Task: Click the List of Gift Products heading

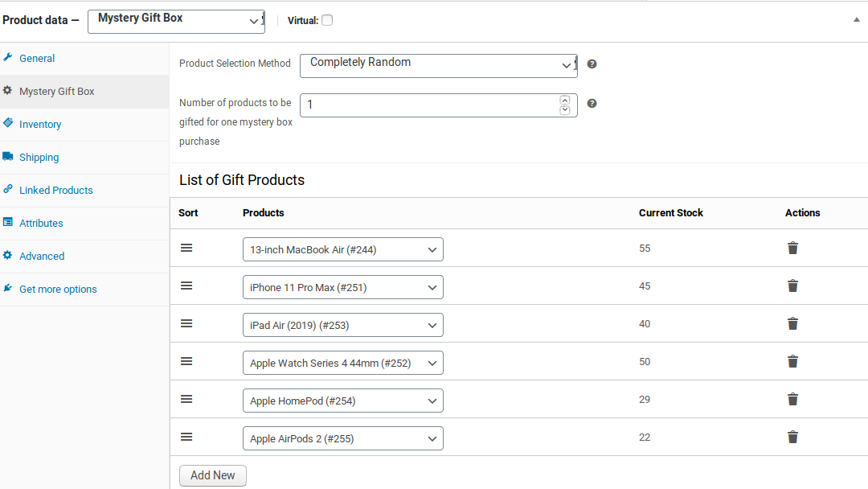Action: (x=242, y=180)
